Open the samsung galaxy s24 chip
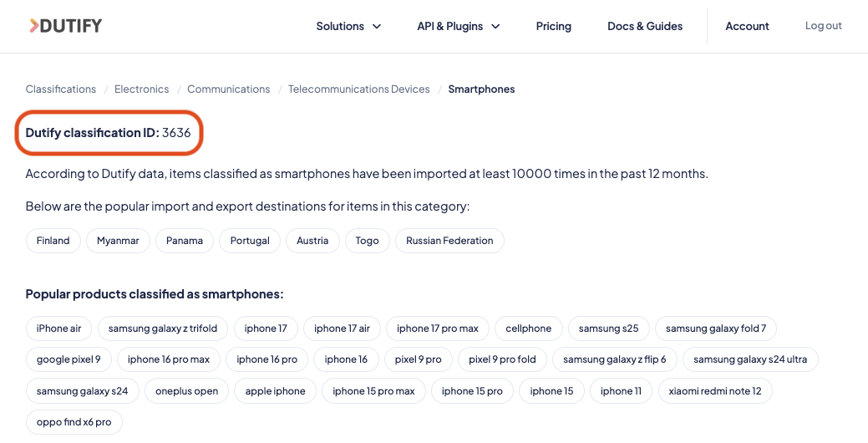The width and height of the screenshot is (868, 443). click(83, 391)
